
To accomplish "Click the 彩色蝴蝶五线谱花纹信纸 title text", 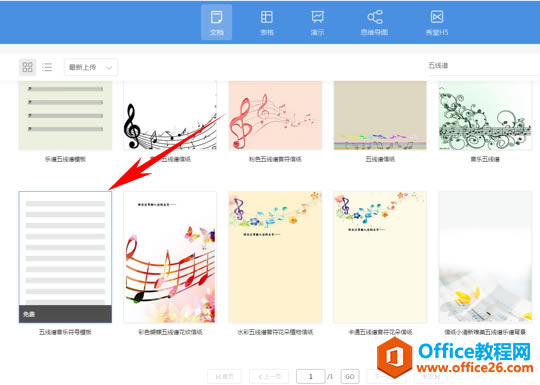I will (x=170, y=332).
